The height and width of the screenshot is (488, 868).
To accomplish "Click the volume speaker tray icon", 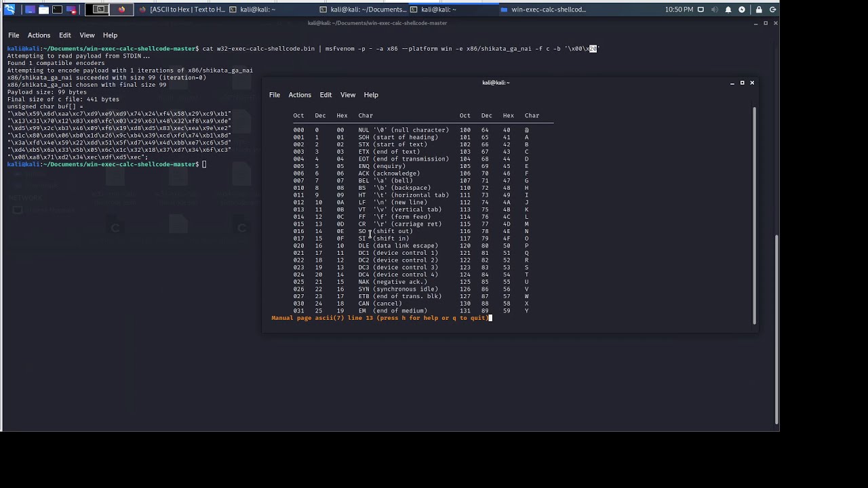I will pos(715,9).
